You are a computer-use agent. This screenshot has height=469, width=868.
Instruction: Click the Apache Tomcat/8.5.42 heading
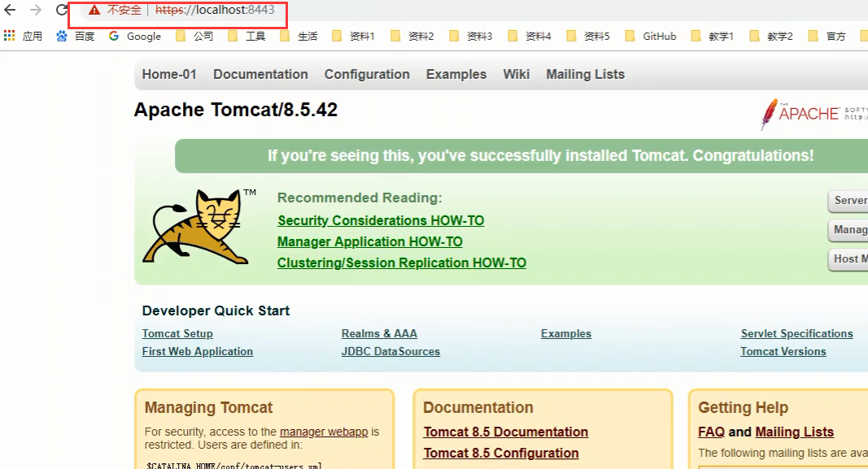pyautogui.click(x=236, y=110)
